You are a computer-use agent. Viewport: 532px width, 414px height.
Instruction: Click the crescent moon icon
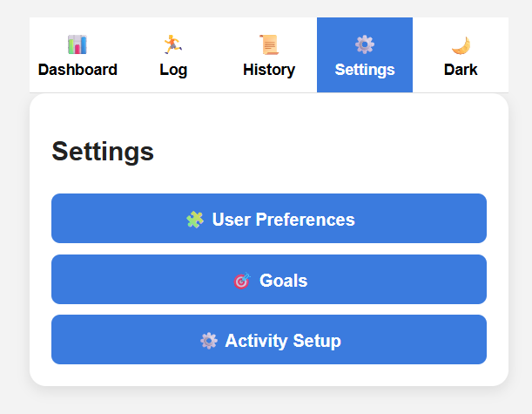(461, 44)
